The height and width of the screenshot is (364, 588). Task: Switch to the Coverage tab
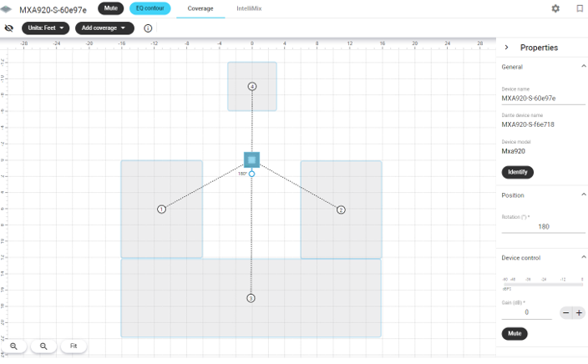pyautogui.click(x=200, y=8)
